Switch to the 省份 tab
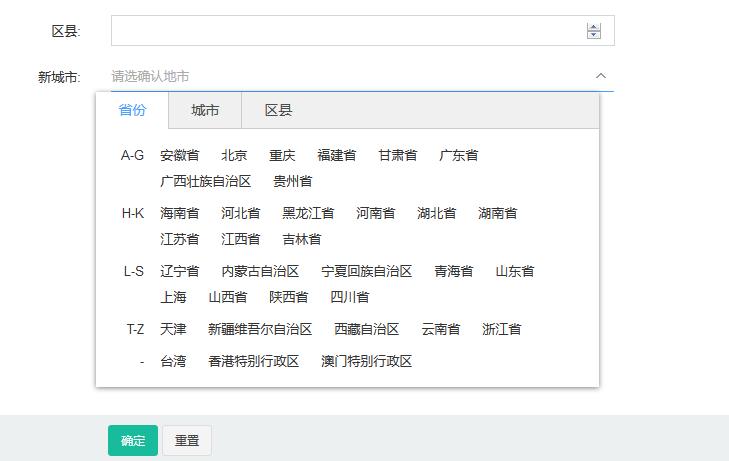Viewport: 729px width, 461px height. [x=132, y=111]
